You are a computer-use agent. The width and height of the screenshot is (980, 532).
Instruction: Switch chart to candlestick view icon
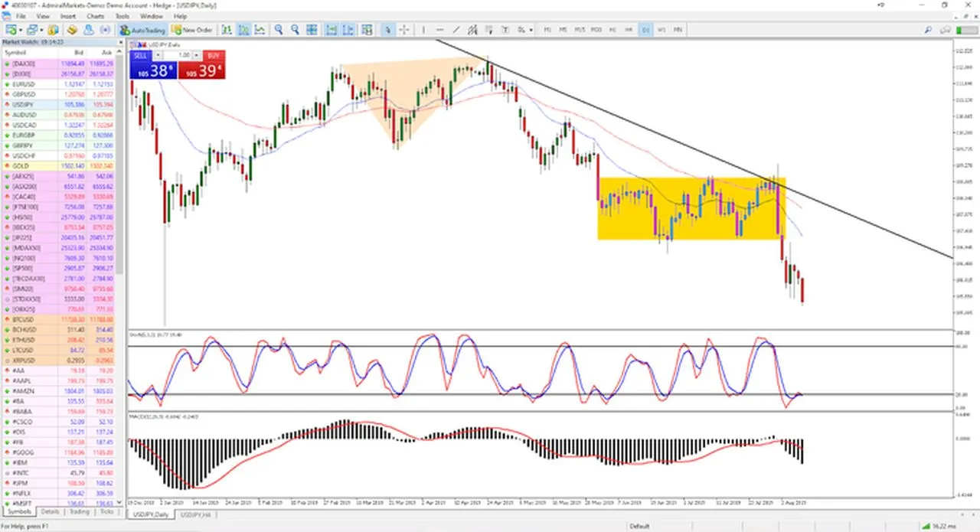point(243,30)
